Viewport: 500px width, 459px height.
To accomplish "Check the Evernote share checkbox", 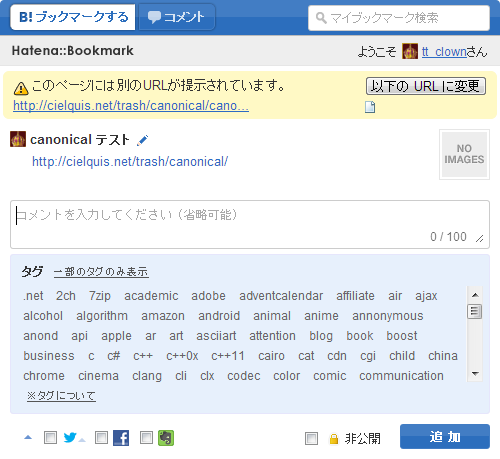I will click(146, 438).
